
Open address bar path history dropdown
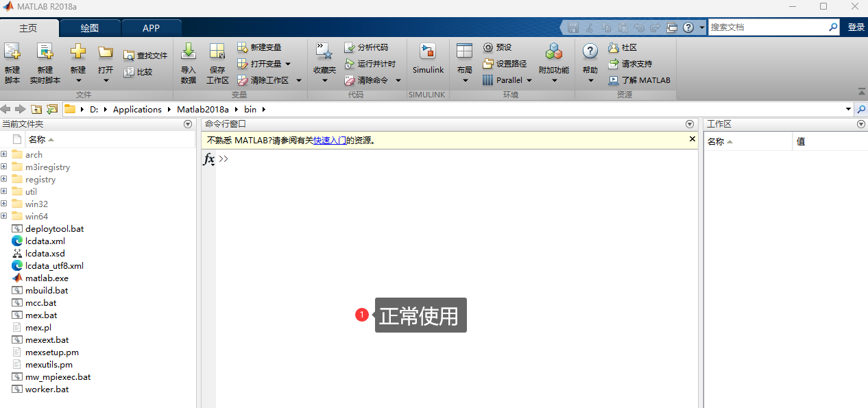point(849,109)
